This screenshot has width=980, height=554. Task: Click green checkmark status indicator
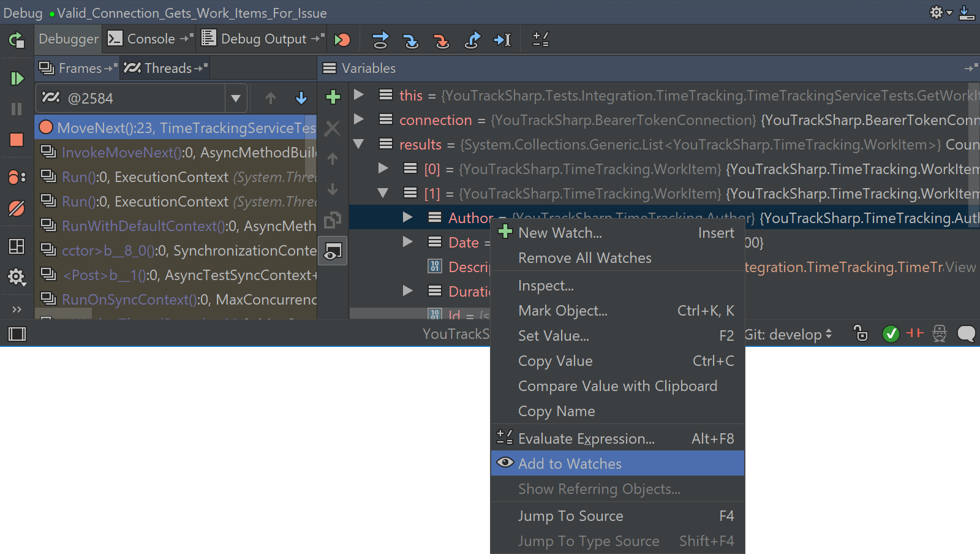[891, 334]
